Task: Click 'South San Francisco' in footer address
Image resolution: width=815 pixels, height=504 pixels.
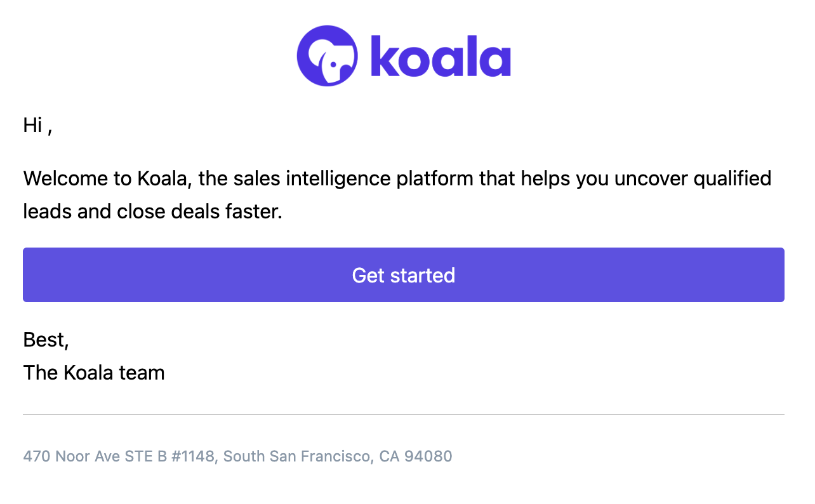Action: [x=297, y=456]
